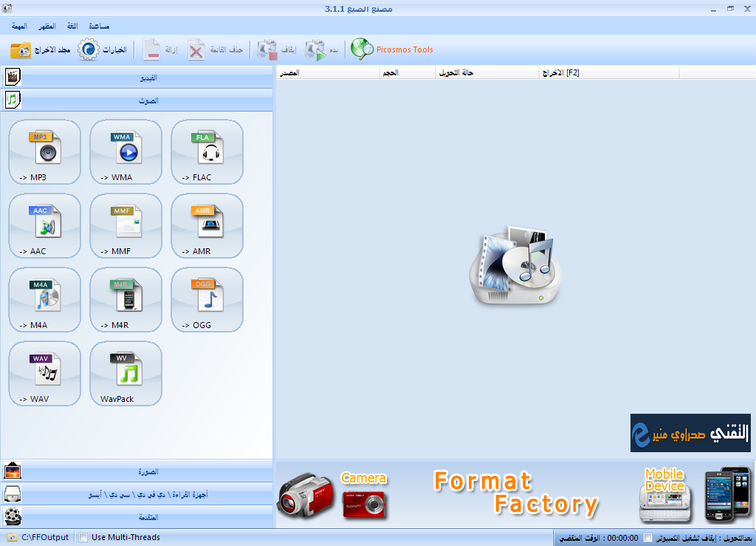Viewport: 756px width, 546px height.
Task: Click the 00:00:00 elapsed time text
Action: [622, 538]
